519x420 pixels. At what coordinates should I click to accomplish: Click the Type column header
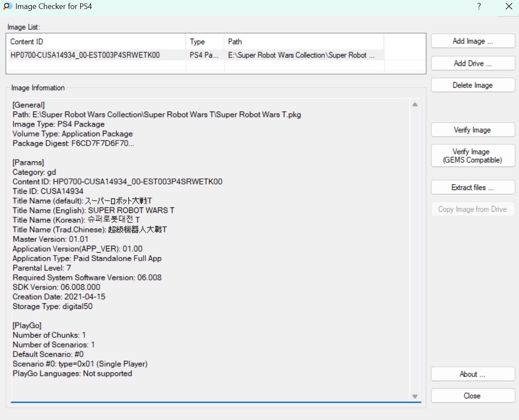click(x=205, y=42)
